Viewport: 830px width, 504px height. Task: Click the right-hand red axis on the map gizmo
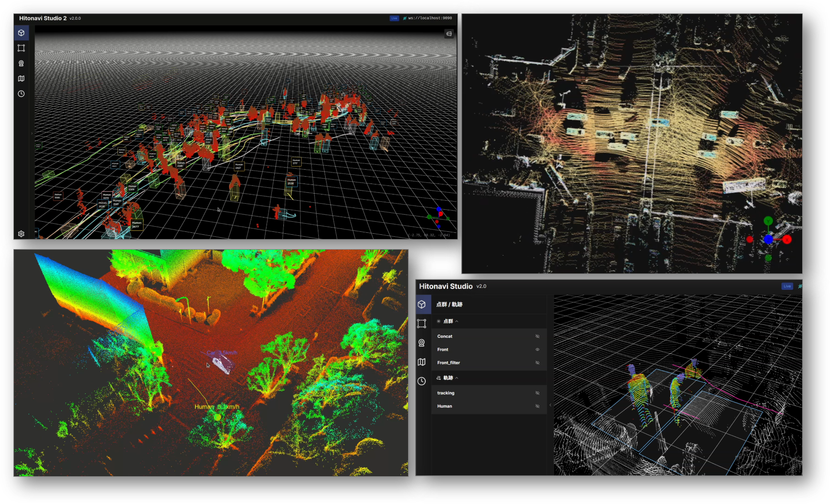click(787, 240)
